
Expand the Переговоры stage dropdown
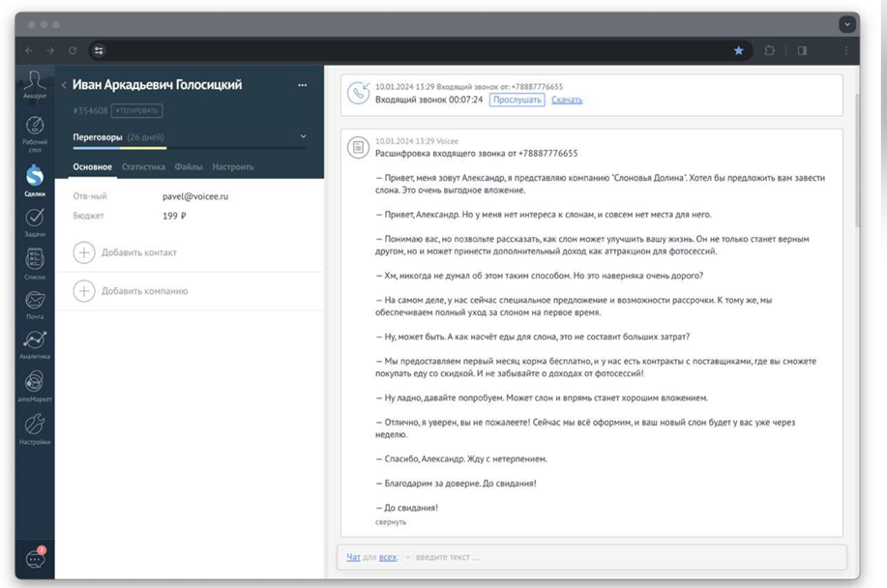coord(303,137)
